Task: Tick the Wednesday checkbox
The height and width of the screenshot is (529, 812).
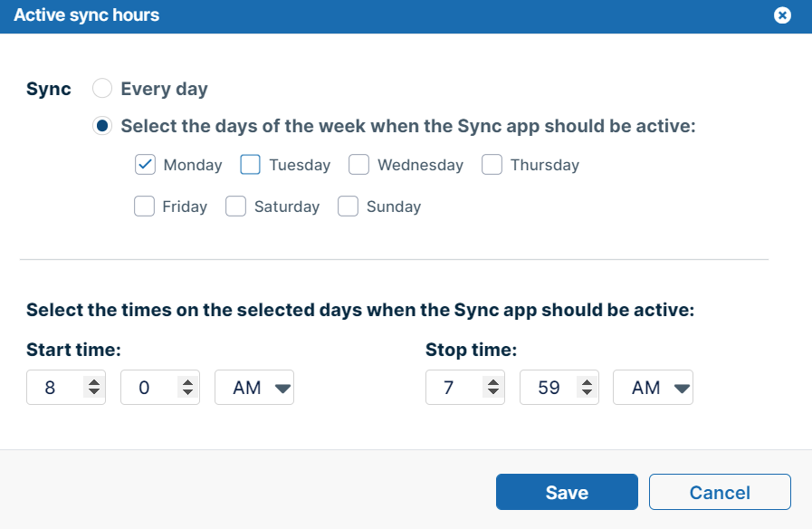Action: point(359,165)
